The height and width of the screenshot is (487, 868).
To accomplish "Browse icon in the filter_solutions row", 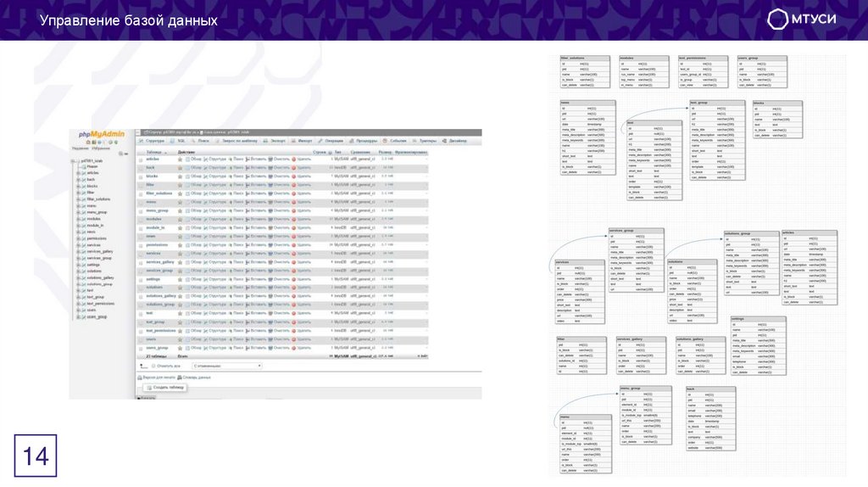I will [x=187, y=194].
